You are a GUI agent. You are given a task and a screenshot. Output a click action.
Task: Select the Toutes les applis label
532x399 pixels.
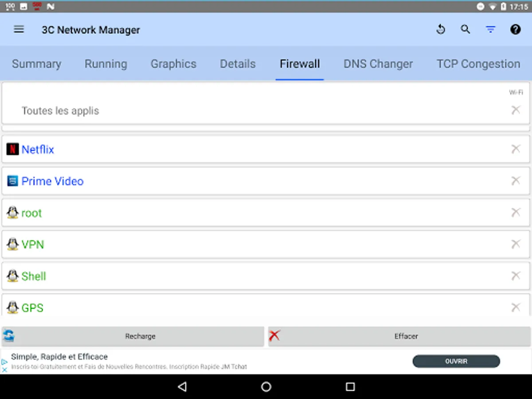coord(60,111)
